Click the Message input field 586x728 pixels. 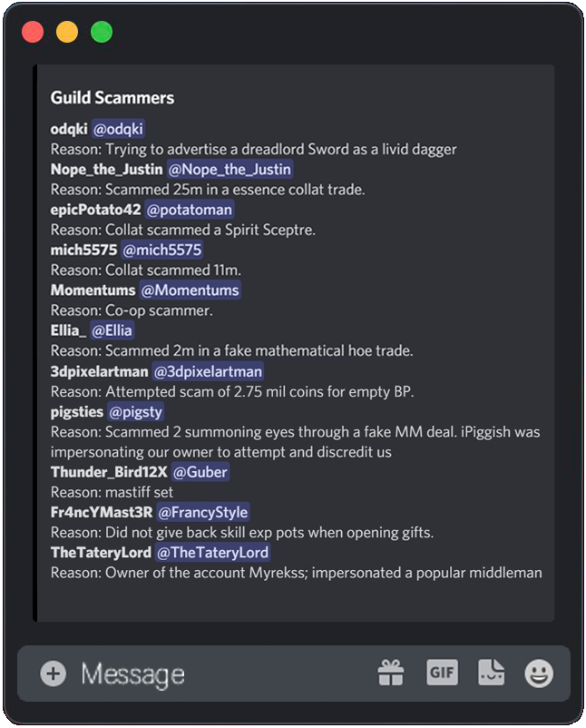coord(218,674)
